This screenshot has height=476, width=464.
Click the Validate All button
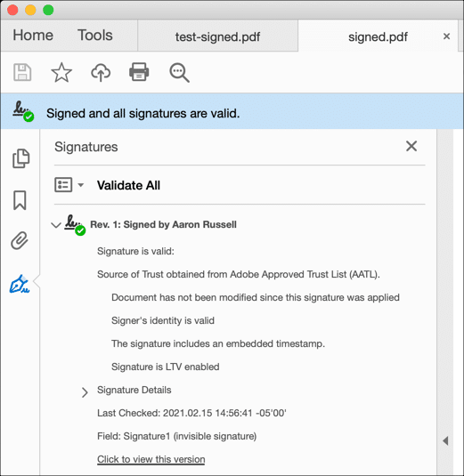(x=128, y=185)
